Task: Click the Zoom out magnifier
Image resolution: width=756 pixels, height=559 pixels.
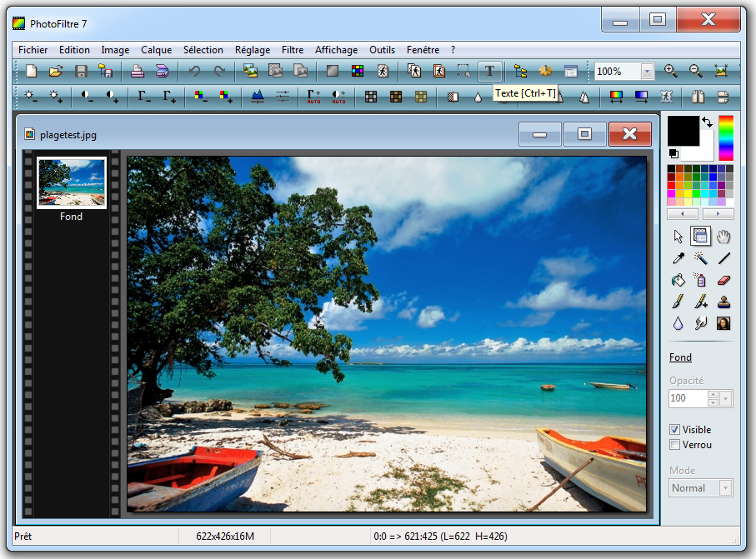Action: [696, 72]
